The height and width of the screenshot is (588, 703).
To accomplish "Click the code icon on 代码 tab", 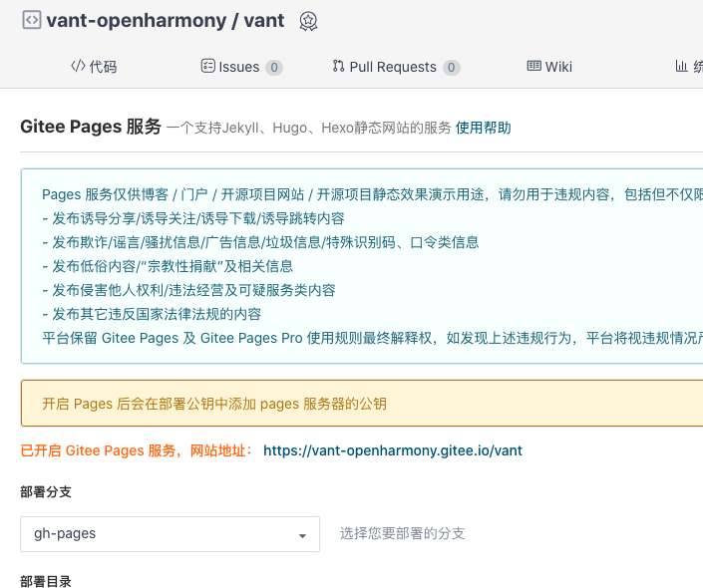I will pos(78,67).
